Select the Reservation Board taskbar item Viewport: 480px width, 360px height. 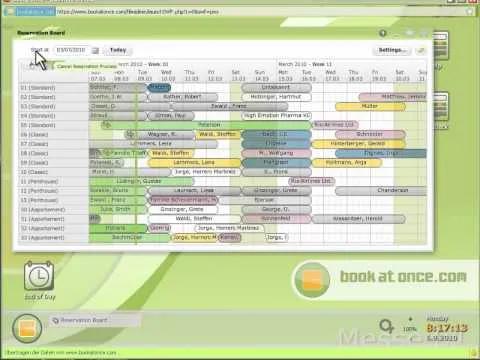tap(95, 321)
